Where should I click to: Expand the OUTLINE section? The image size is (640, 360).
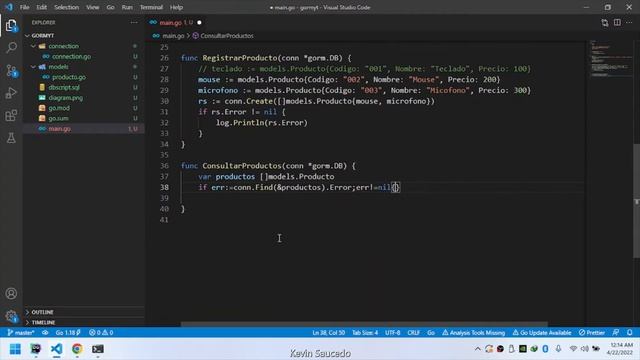coord(84,312)
